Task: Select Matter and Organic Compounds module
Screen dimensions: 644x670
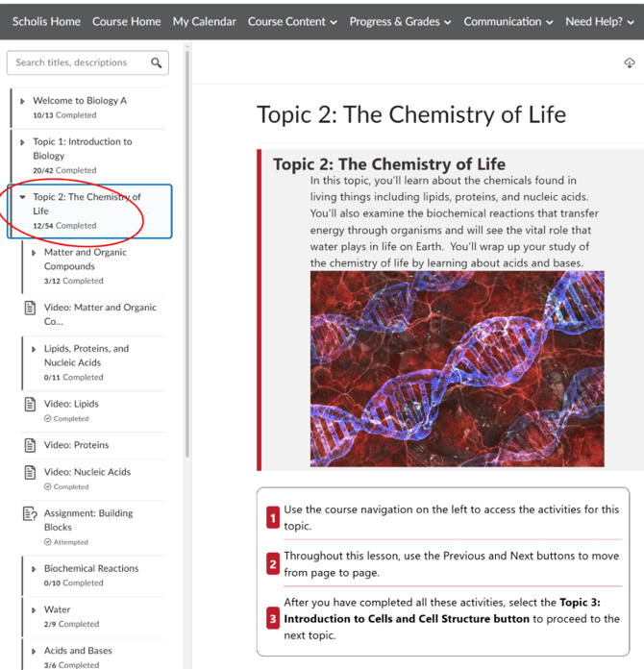Action: coord(86,259)
